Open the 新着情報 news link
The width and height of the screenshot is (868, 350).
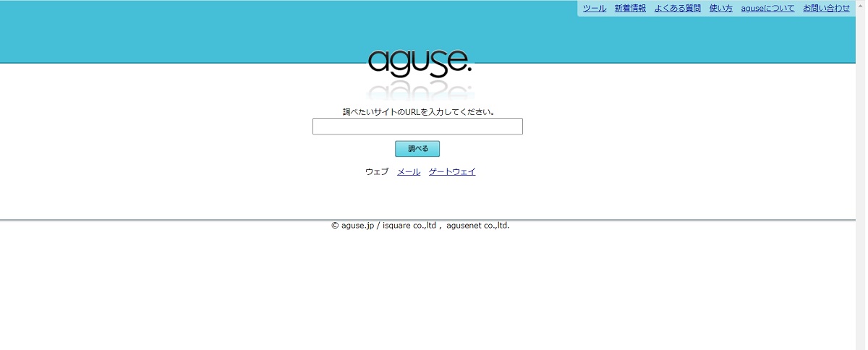[x=630, y=9]
